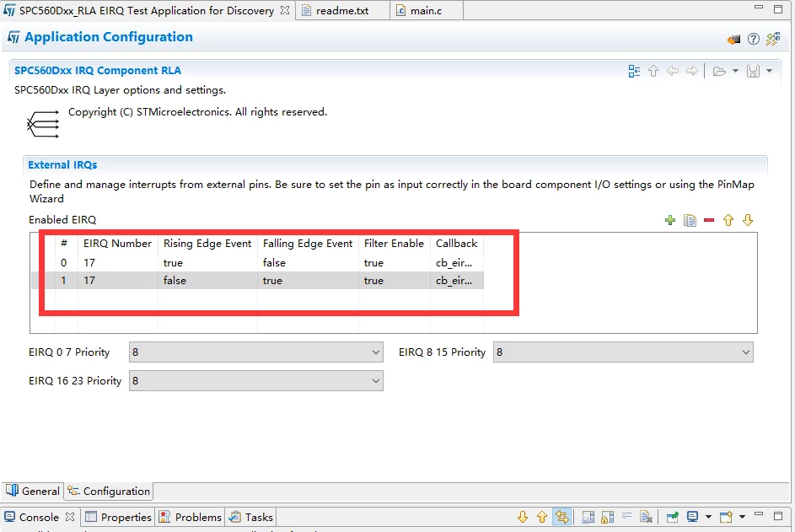Select EIRQ row 0 Rising Edge 'true' cell
This screenshot has height=532, width=795.
click(x=207, y=263)
